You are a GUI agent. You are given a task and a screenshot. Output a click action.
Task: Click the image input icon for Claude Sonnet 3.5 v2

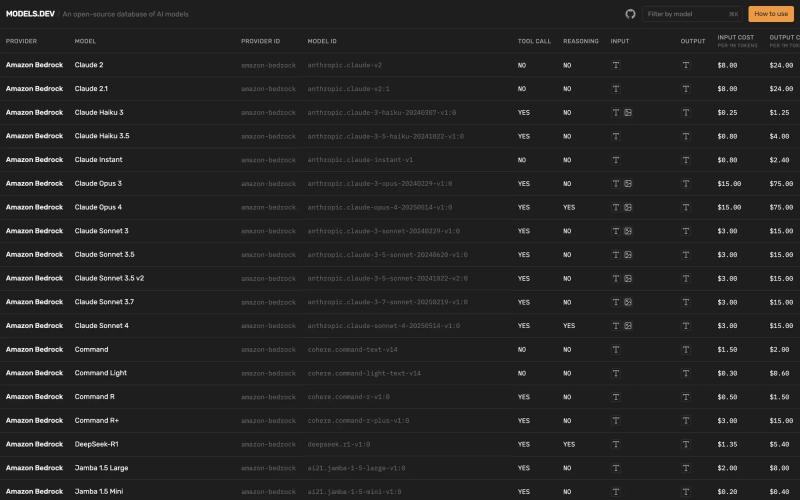[628, 279]
